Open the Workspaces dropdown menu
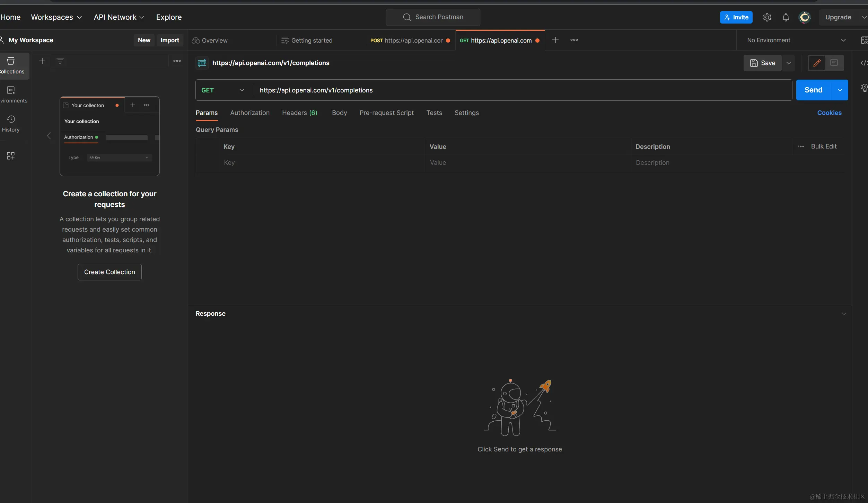Viewport: 868px width, 503px height. tap(56, 17)
